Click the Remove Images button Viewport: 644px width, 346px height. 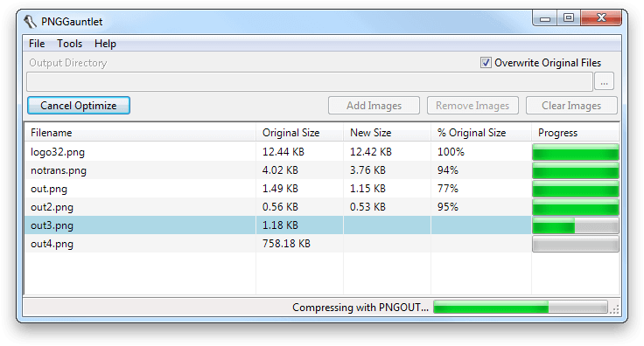[x=472, y=106]
